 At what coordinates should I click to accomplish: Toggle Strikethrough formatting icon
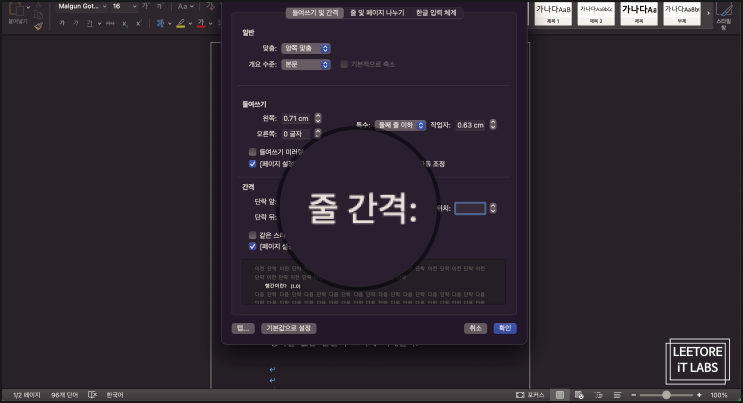pos(110,23)
